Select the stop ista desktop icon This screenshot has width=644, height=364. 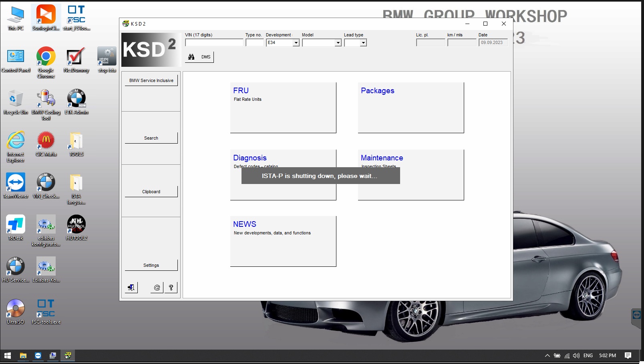point(107,60)
